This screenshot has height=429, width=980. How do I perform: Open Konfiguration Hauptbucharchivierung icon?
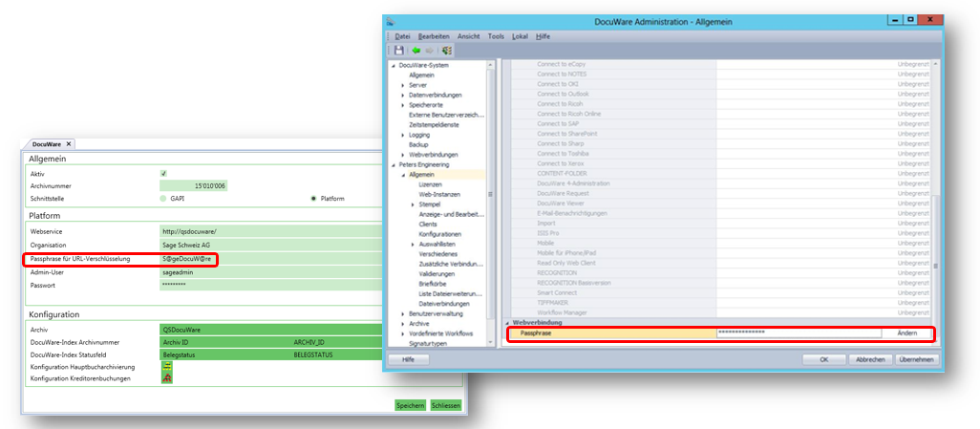[167, 367]
